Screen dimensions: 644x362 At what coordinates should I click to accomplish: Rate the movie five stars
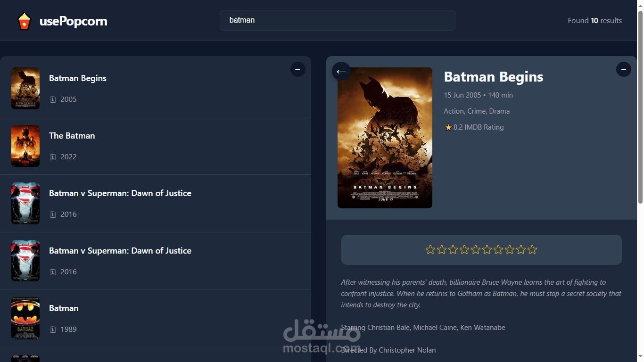click(476, 250)
